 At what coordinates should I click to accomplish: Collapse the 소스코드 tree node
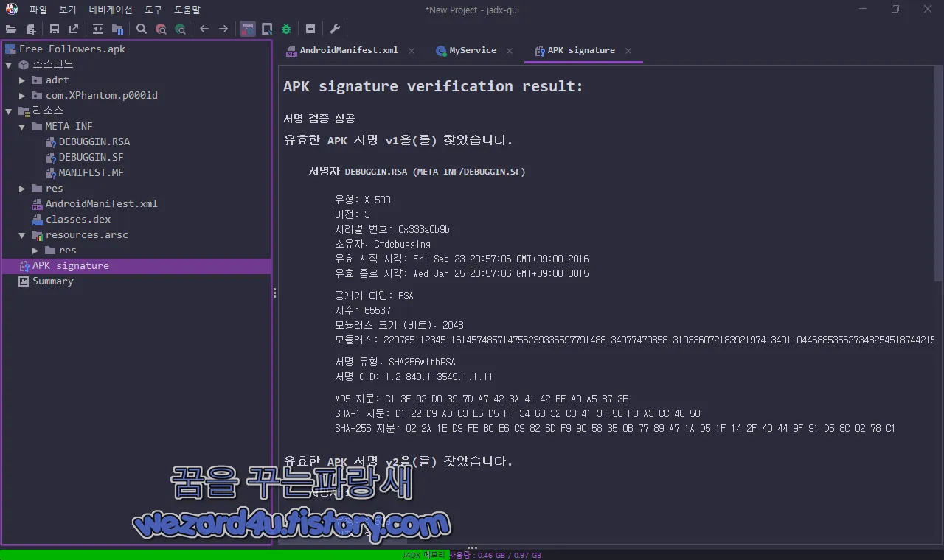pyautogui.click(x=9, y=65)
